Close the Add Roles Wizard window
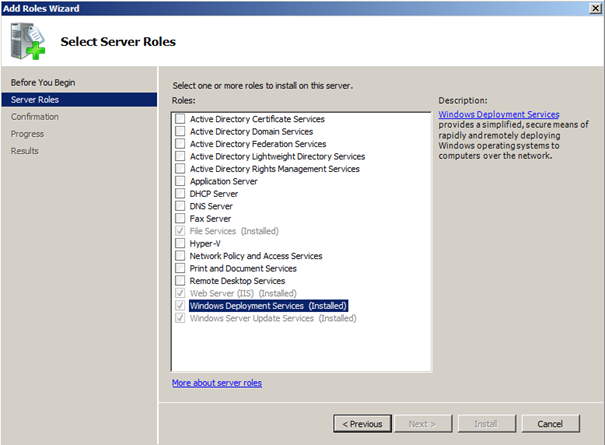Image resolution: width=605 pixels, height=445 pixels. tap(596, 8)
